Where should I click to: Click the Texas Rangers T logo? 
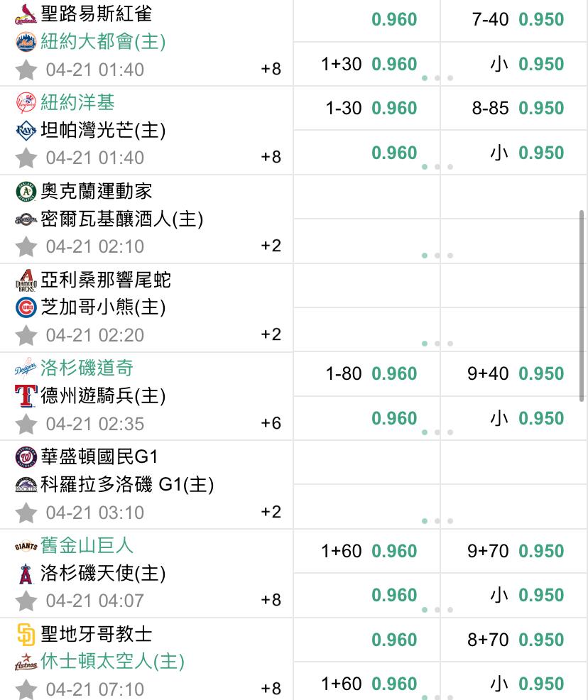pyautogui.click(x=26, y=395)
